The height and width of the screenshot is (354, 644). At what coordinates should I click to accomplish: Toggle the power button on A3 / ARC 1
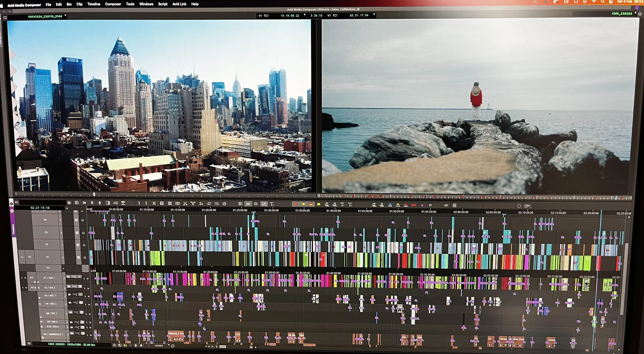point(81,294)
